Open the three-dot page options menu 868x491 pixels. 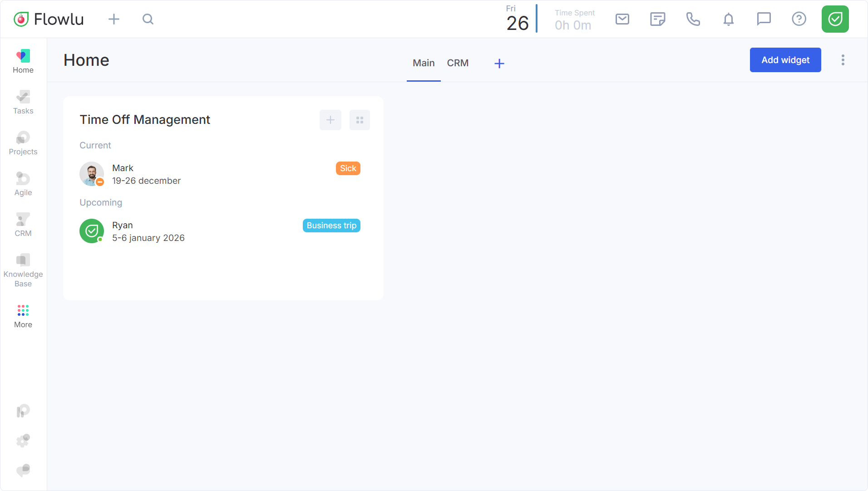tap(843, 60)
